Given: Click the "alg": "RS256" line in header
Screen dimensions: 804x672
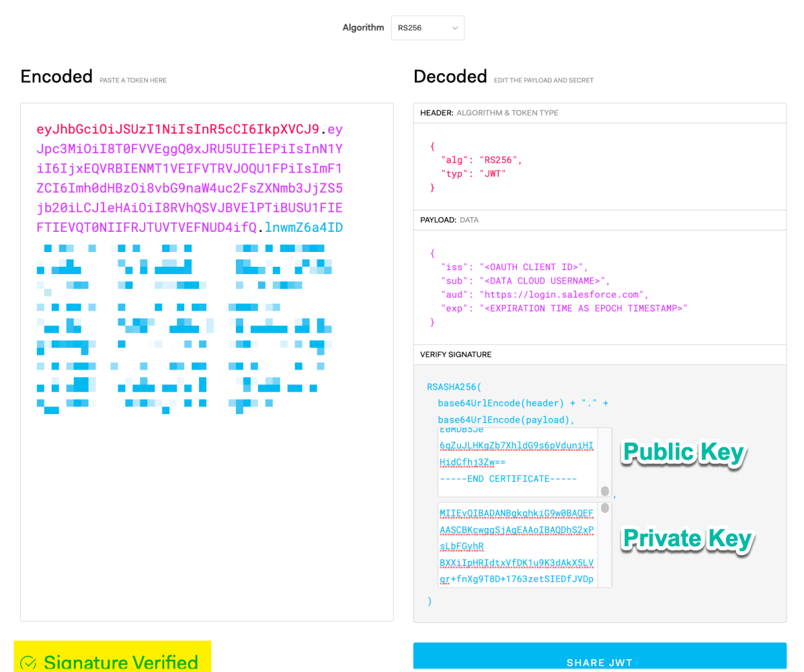Looking at the screenshot, I should (481, 160).
